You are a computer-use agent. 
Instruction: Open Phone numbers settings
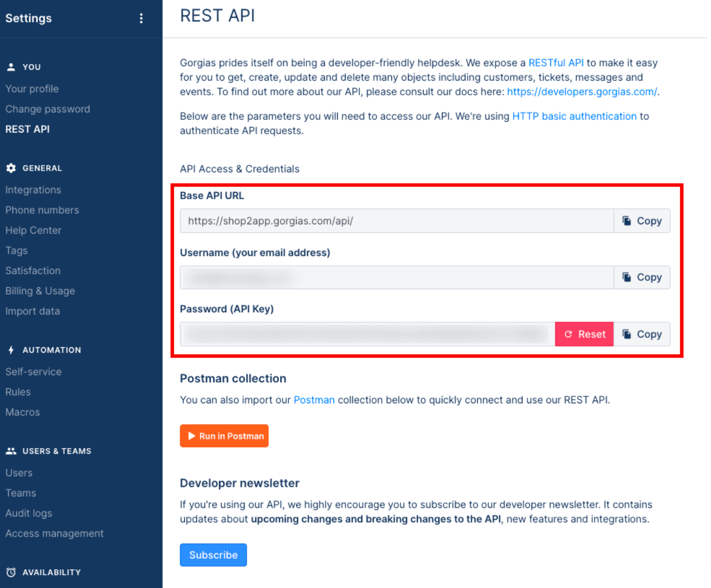(x=42, y=210)
